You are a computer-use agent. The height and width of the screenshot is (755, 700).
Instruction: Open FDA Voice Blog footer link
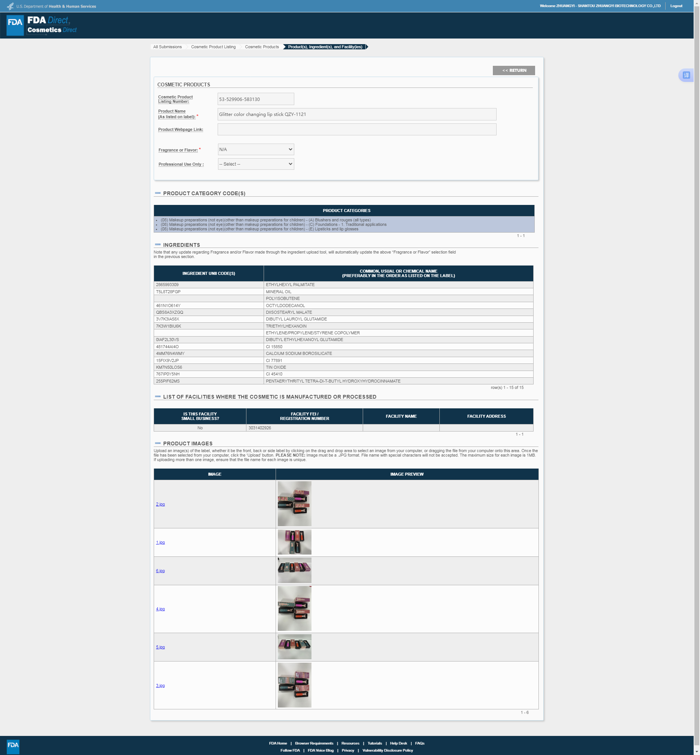(x=320, y=751)
